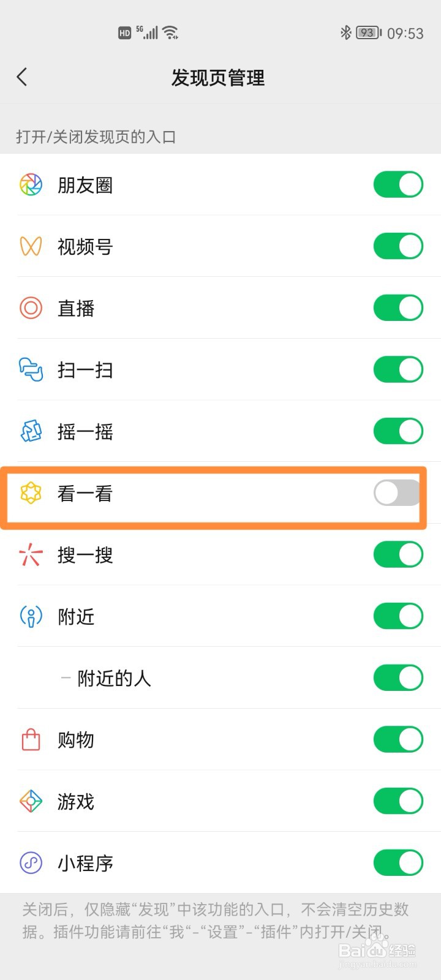This screenshot has width=441, height=980.
Task: Tap the 摇一摇 shake icon
Action: [31, 431]
